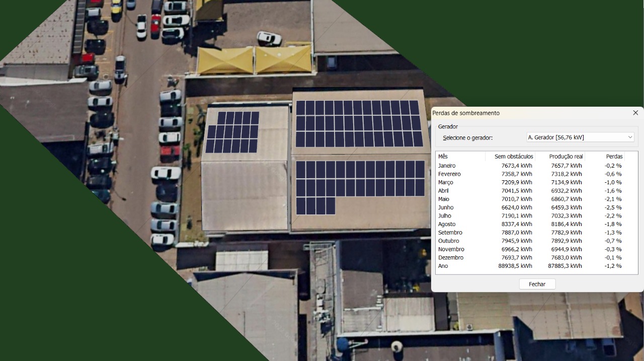Viewport: 644px width, 361px height.
Task: Click the small solar array on left roof
Action: coord(232,132)
